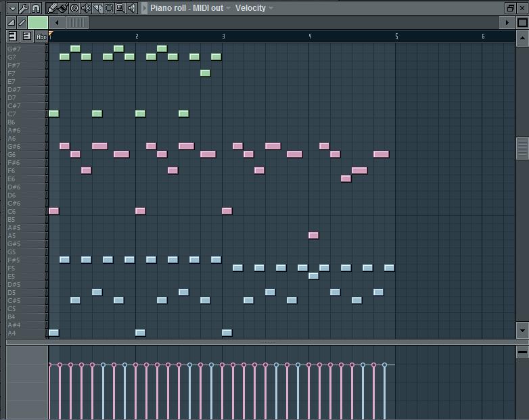The width and height of the screenshot is (529, 420).
Task: Click bar 3 marker on the timeline ruler
Action: click(223, 36)
